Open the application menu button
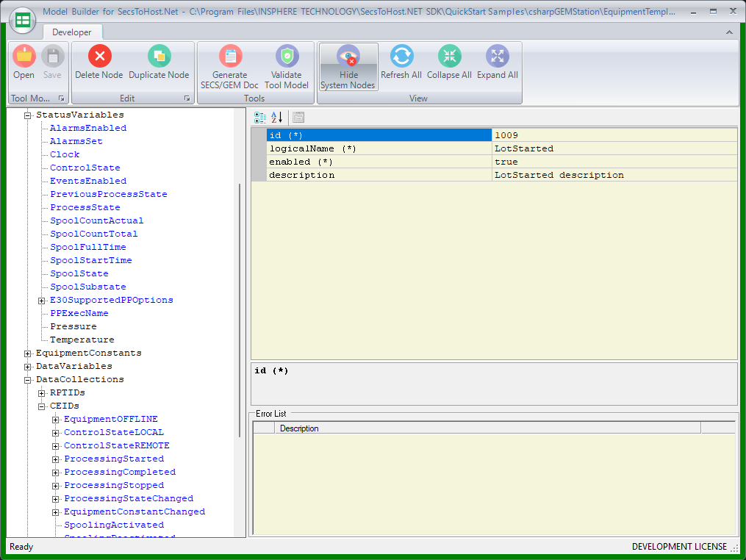746x560 pixels. click(23, 21)
